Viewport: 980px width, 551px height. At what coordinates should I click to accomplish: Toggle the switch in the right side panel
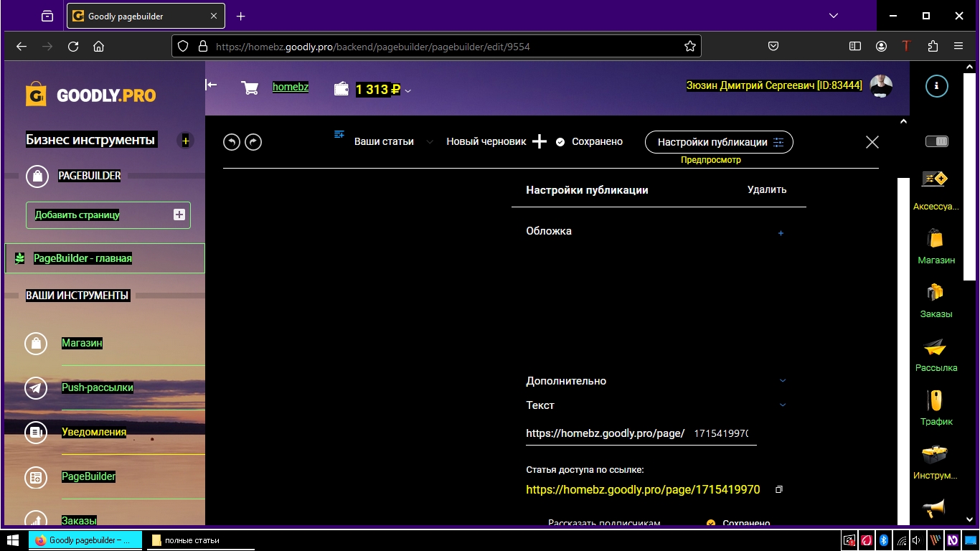click(936, 141)
